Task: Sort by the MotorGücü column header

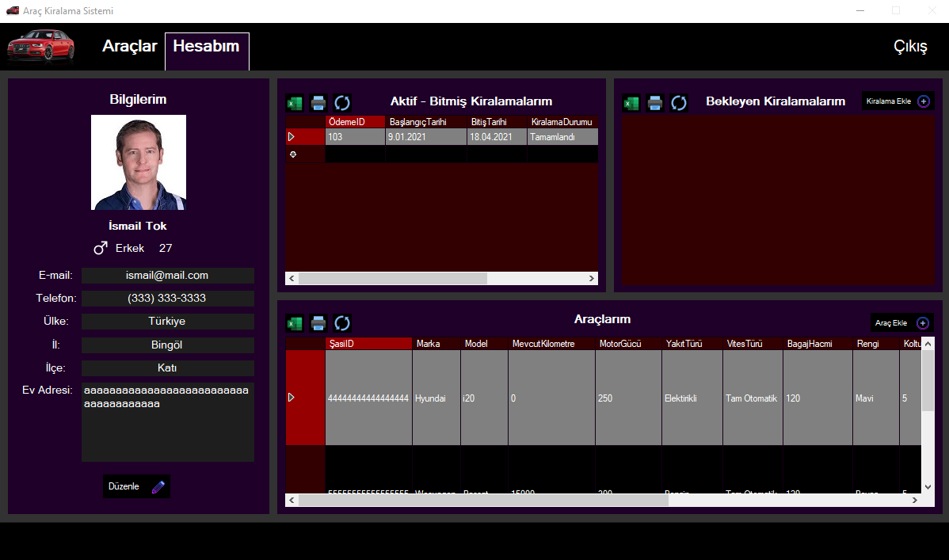Action: 628,344
